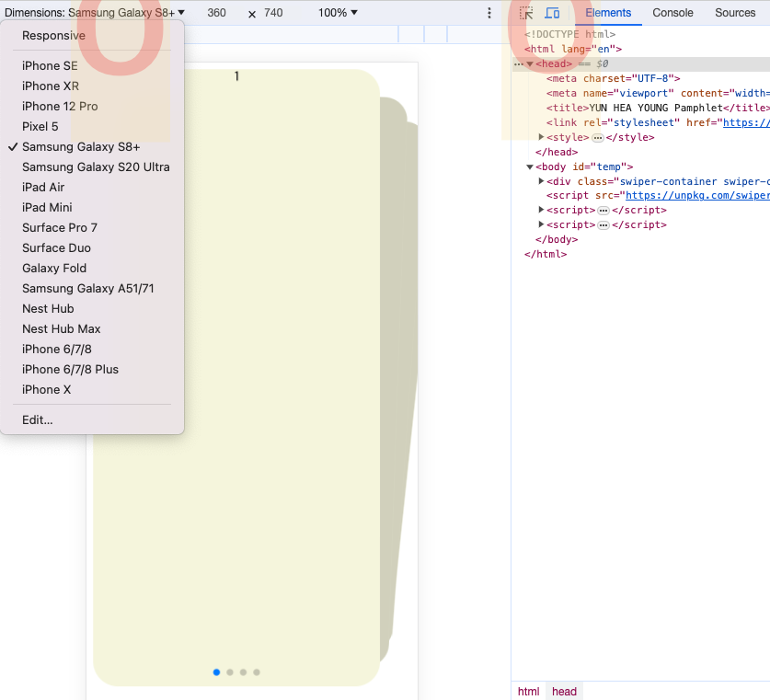This screenshot has width=770, height=700.
Task: Activate the inspect element picker icon
Action: (x=526, y=13)
